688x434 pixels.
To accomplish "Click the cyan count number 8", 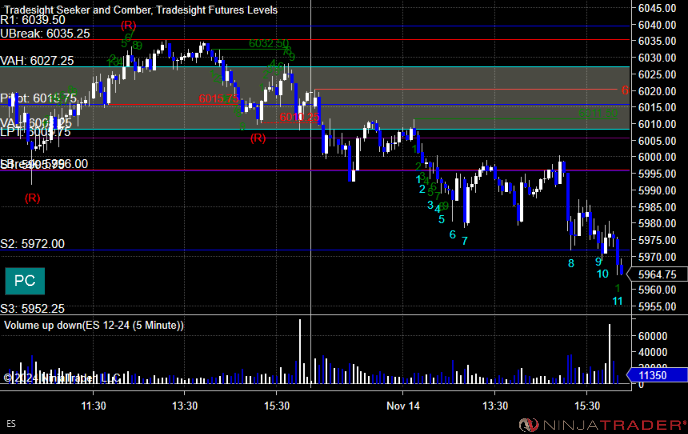I will pos(571,264).
